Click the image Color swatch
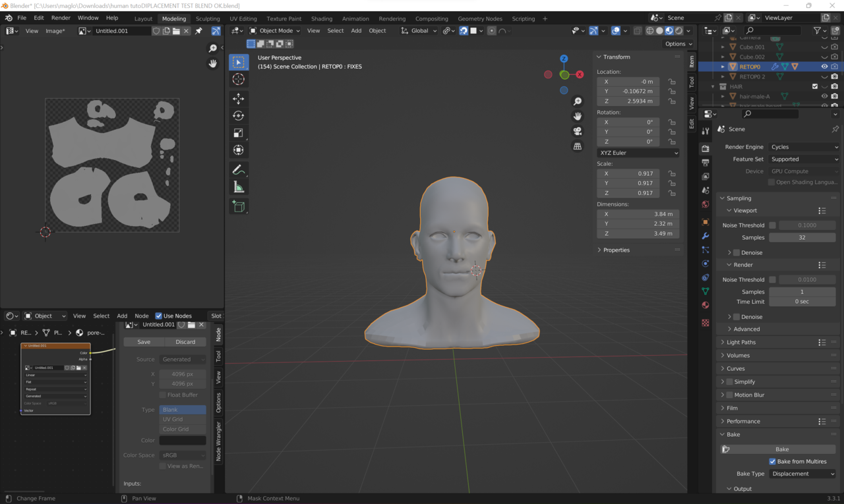 pos(183,440)
